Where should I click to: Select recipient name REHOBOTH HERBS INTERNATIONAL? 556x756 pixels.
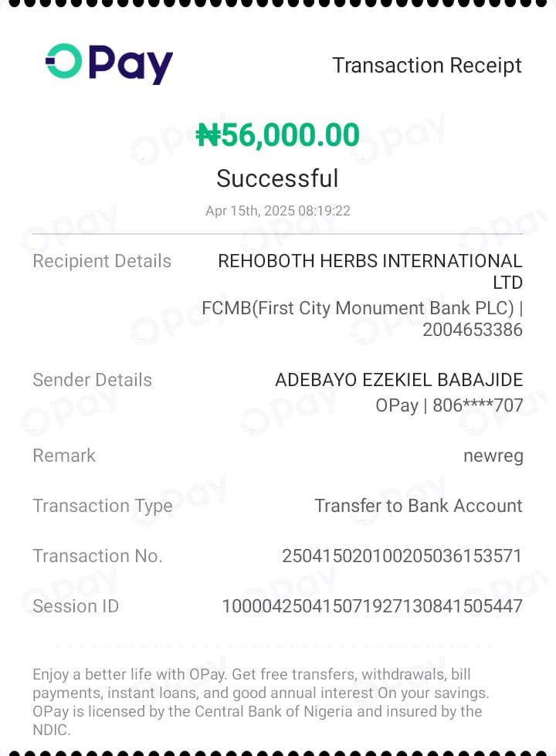tap(370, 262)
